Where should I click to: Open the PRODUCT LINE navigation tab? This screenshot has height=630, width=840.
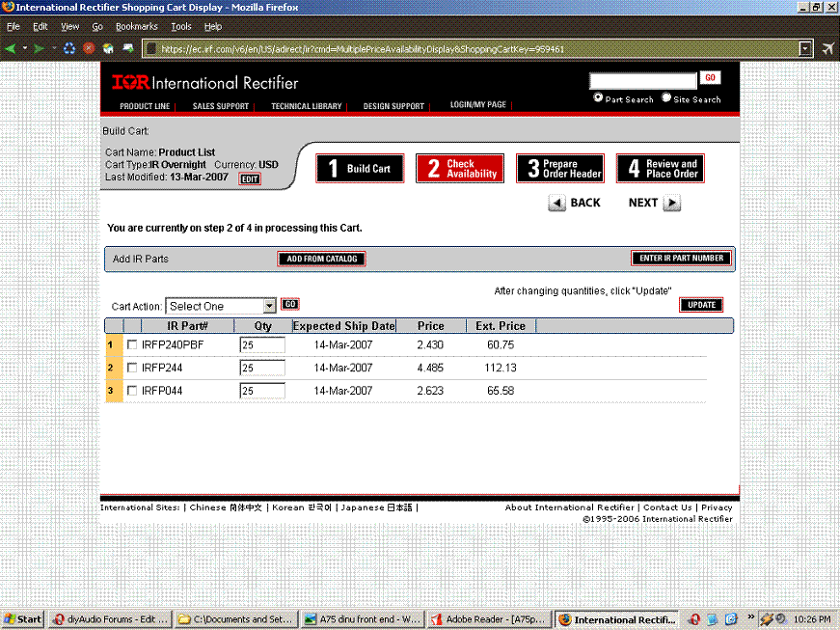(x=145, y=106)
